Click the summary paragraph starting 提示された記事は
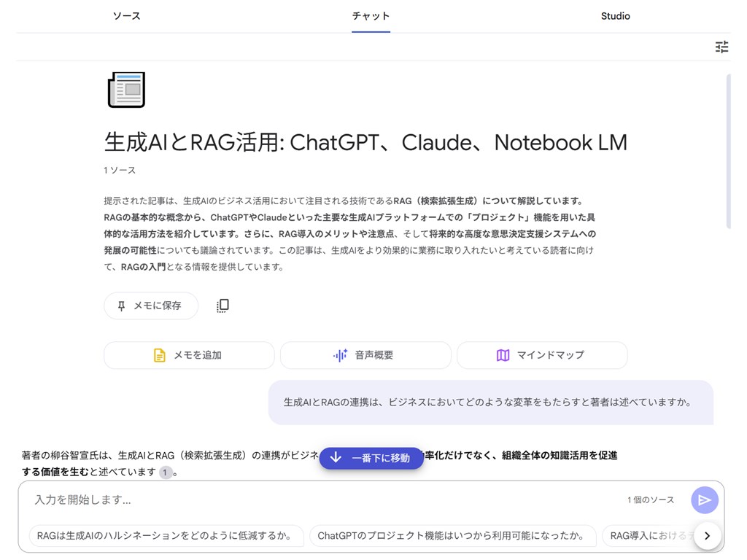Screen dimensions: 747x560 pos(350,234)
